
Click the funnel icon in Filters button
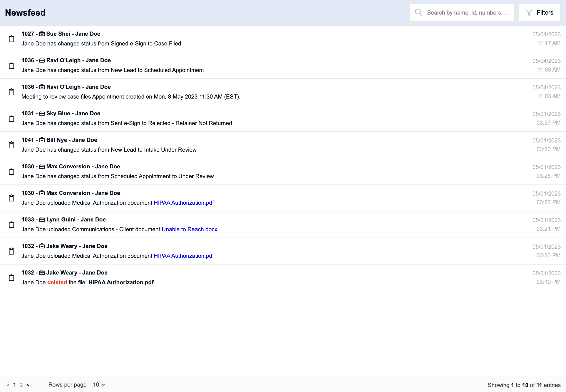coord(529,12)
